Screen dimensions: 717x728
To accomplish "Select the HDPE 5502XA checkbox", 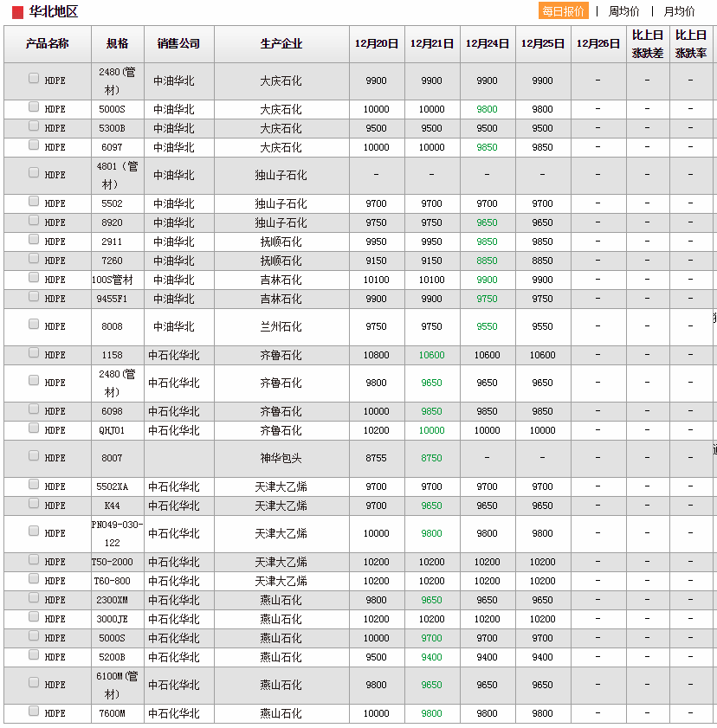I will [x=34, y=484].
